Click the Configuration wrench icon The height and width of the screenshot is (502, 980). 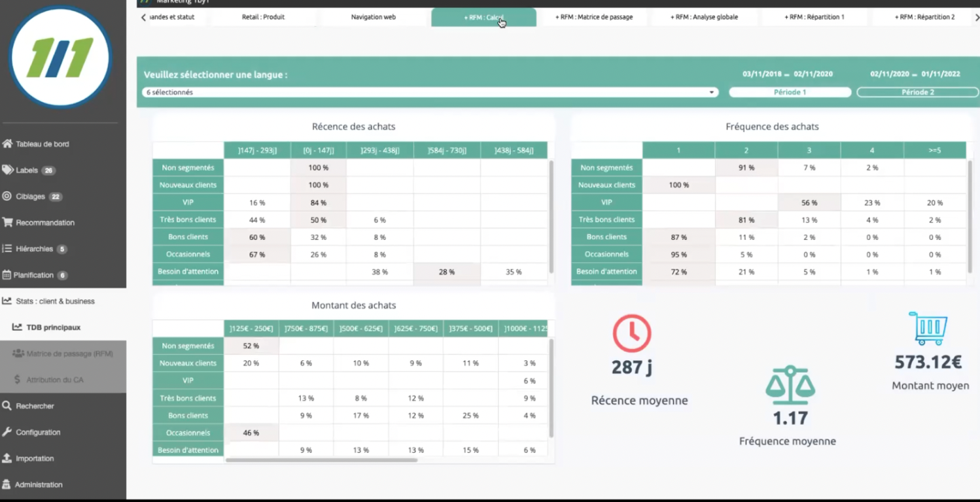click(x=7, y=432)
